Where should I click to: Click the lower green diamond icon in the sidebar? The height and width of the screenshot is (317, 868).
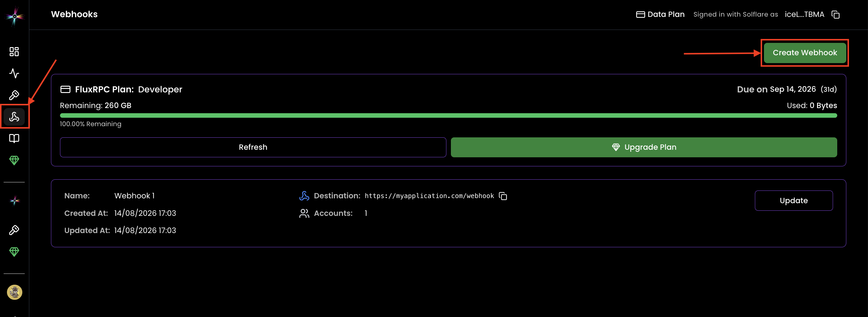pyautogui.click(x=14, y=251)
